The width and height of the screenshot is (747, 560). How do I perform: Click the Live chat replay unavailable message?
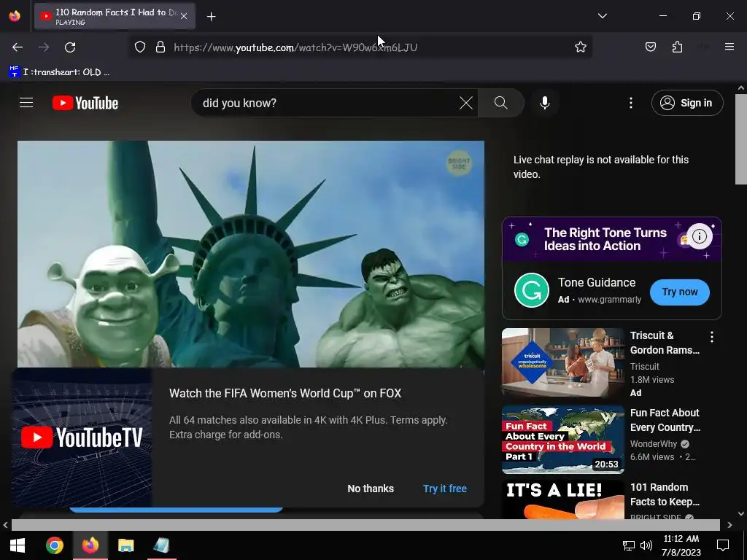click(601, 167)
